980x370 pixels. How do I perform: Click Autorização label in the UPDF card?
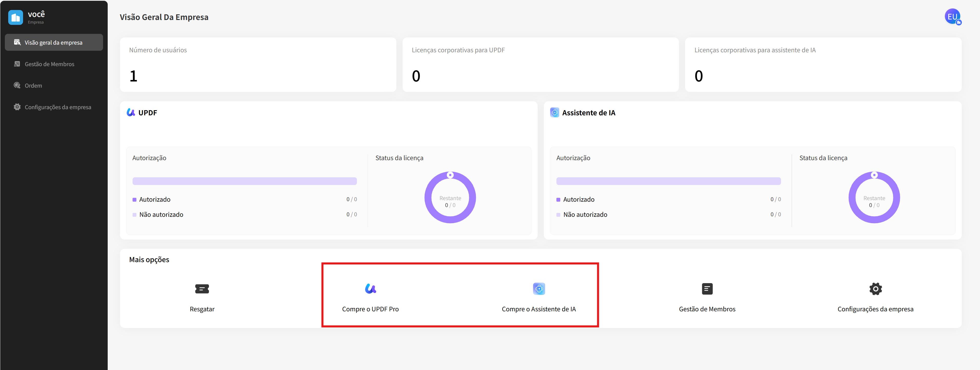click(149, 158)
